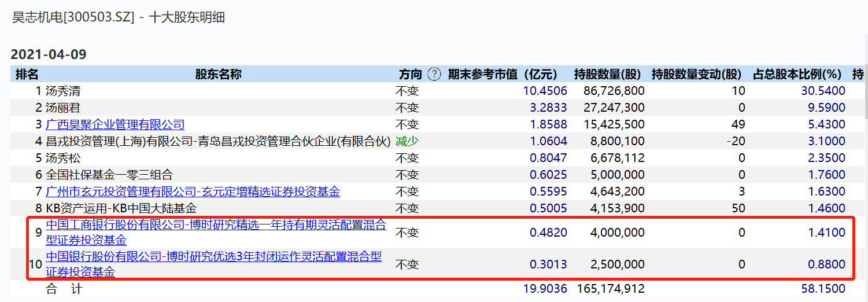
Task: Click share count 86,726,800
Action: pyautogui.click(x=614, y=91)
